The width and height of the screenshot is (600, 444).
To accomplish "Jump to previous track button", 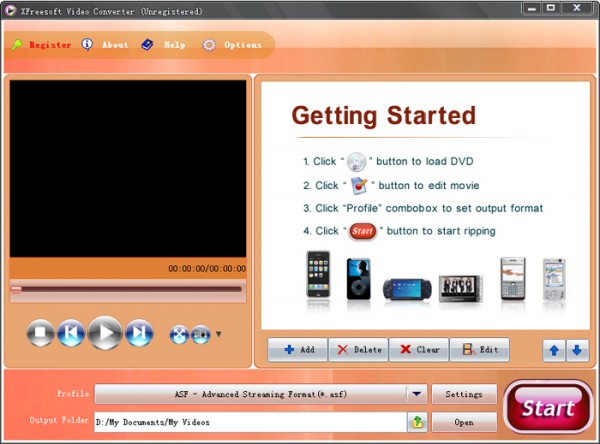I will tap(71, 333).
